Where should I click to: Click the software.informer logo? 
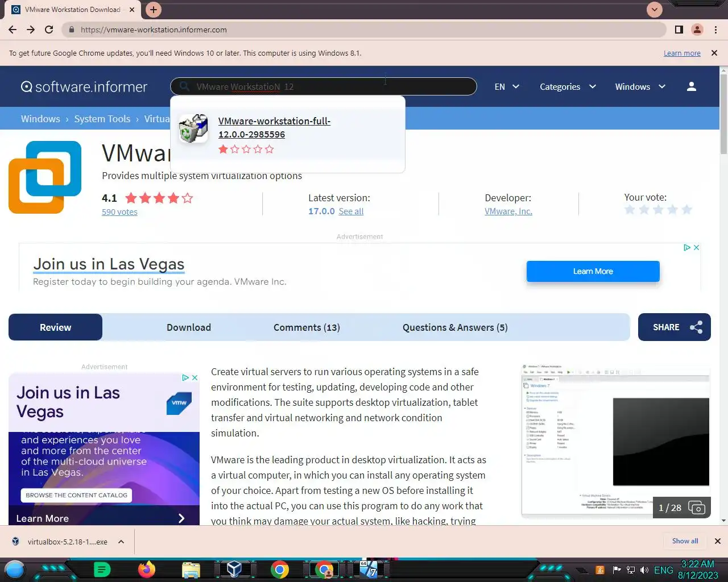point(84,86)
